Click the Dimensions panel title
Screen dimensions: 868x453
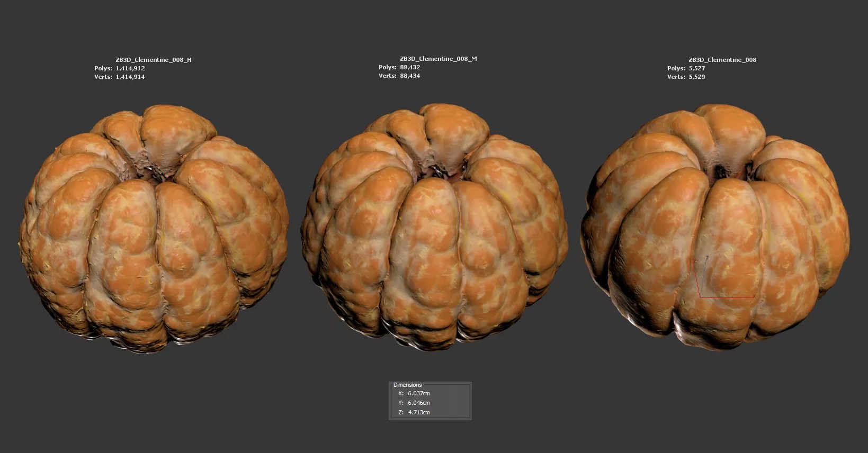pyautogui.click(x=407, y=385)
